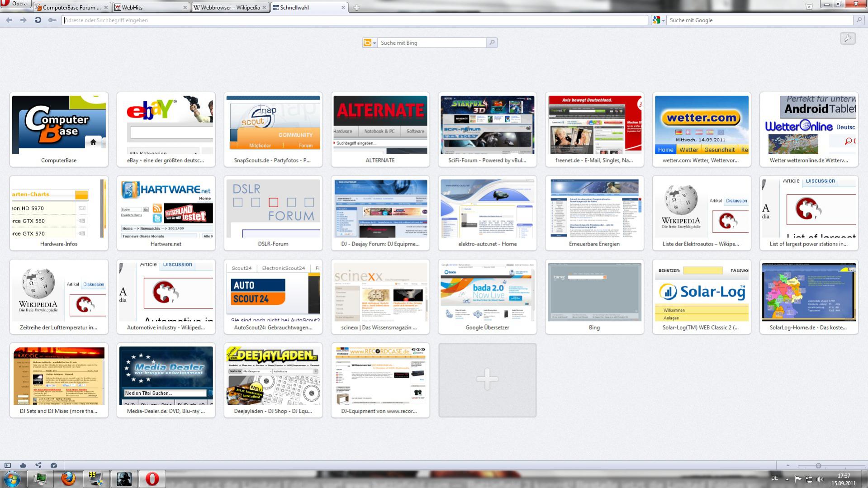Open the ALTERNATE speed dial
The width and height of the screenshot is (868, 488).
click(x=380, y=130)
